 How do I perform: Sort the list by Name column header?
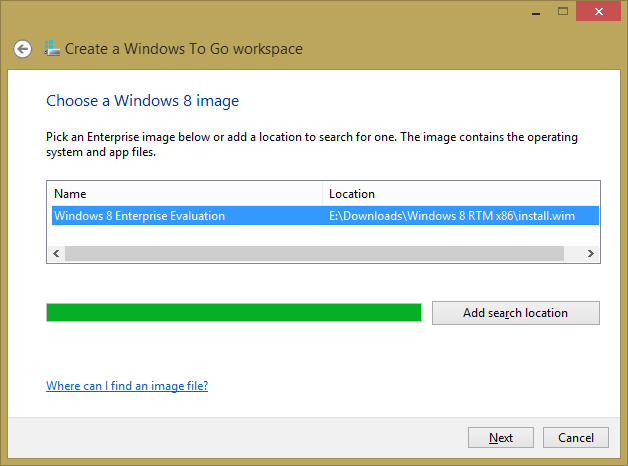pyautogui.click(x=185, y=194)
